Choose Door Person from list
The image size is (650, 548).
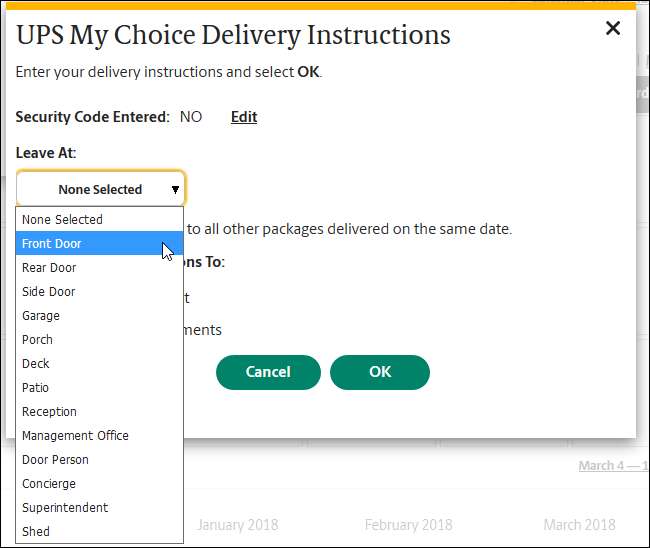[56, 459]
